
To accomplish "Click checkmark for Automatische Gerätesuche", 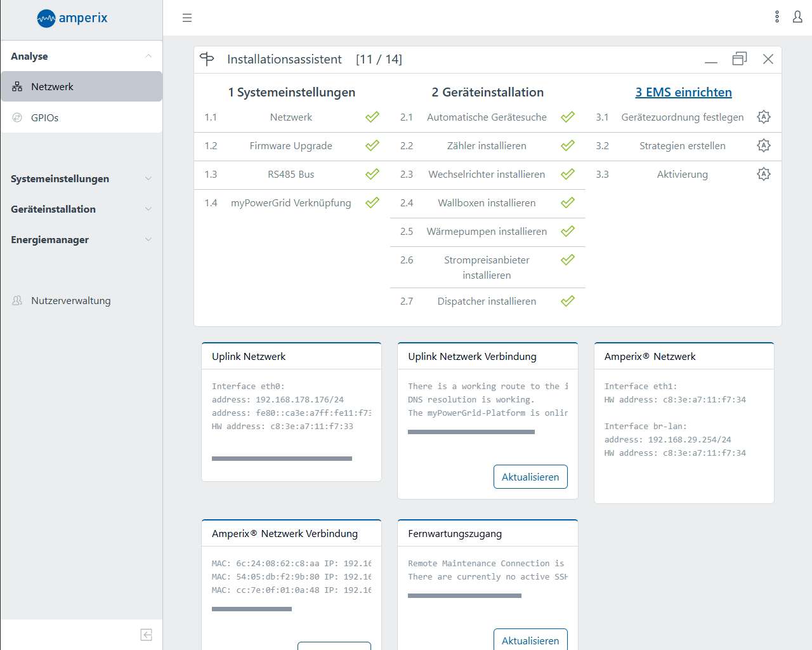I will [568, 117].
